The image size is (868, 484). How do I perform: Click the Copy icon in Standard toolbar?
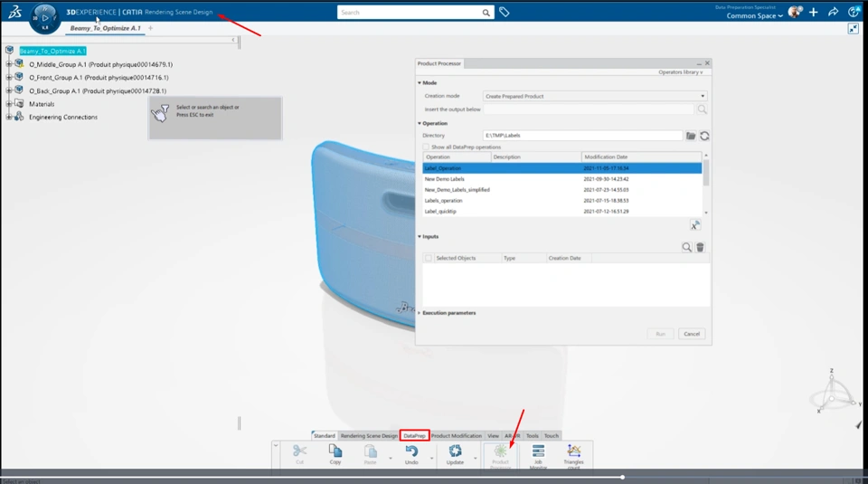[335, 451]
